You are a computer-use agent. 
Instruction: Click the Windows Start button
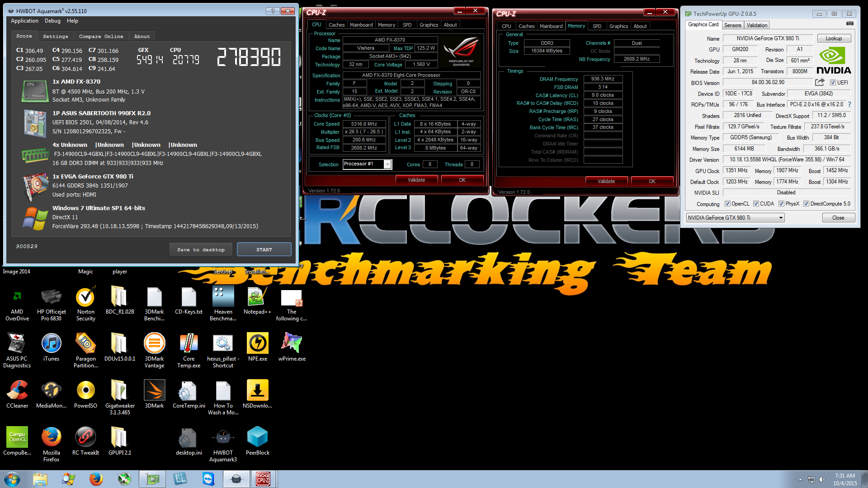[x=12, y=479]
